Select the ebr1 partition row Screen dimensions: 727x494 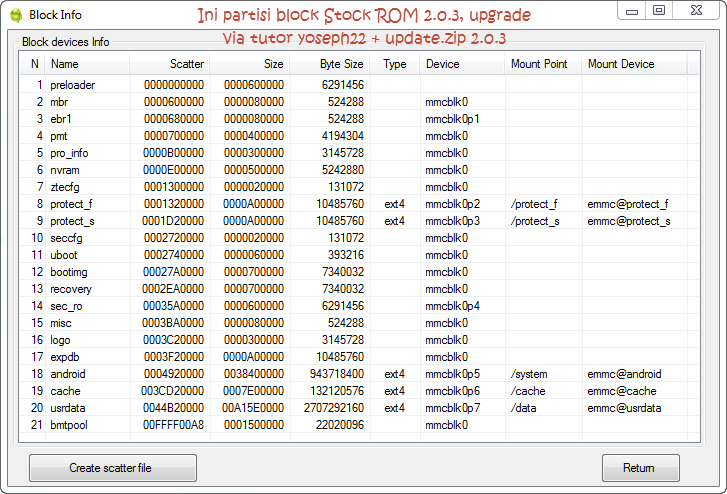[x=360, y=119]
